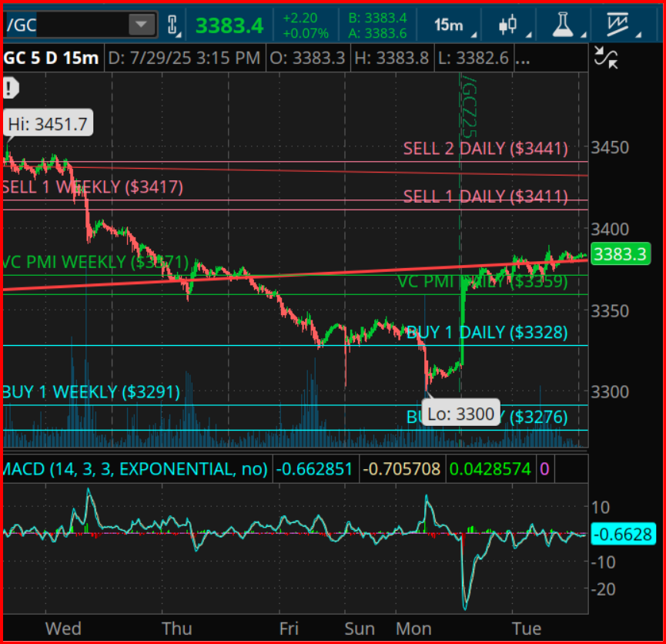This screenshot has width=666, height=644.
Task: Click the "GC 5 D 15m" chart header
Action: click(x=50, y=58)
